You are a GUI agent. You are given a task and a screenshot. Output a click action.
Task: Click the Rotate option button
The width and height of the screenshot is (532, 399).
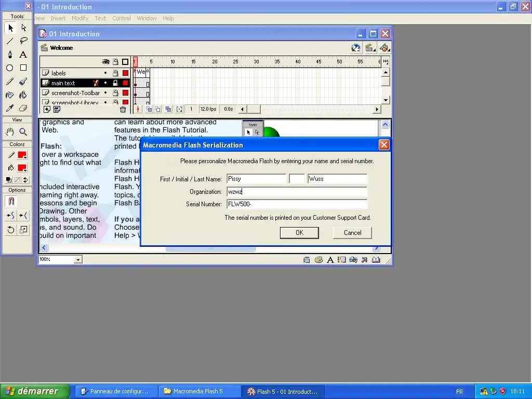click(x=10, y=230)
